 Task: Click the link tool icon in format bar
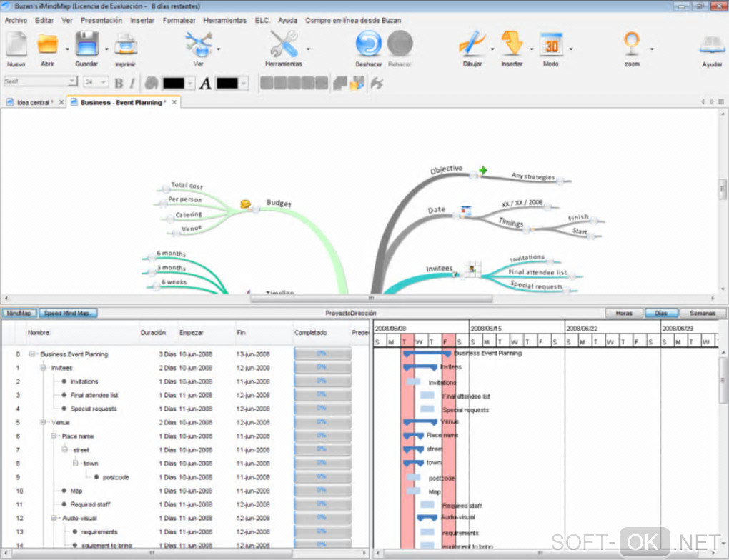point(377,83)
